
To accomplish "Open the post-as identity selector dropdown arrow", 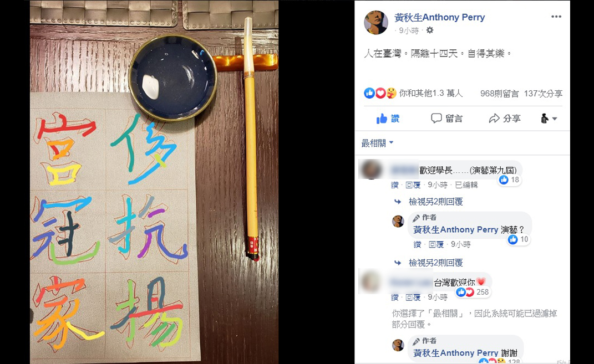I will pyautogui.click(x=555, y=119).
